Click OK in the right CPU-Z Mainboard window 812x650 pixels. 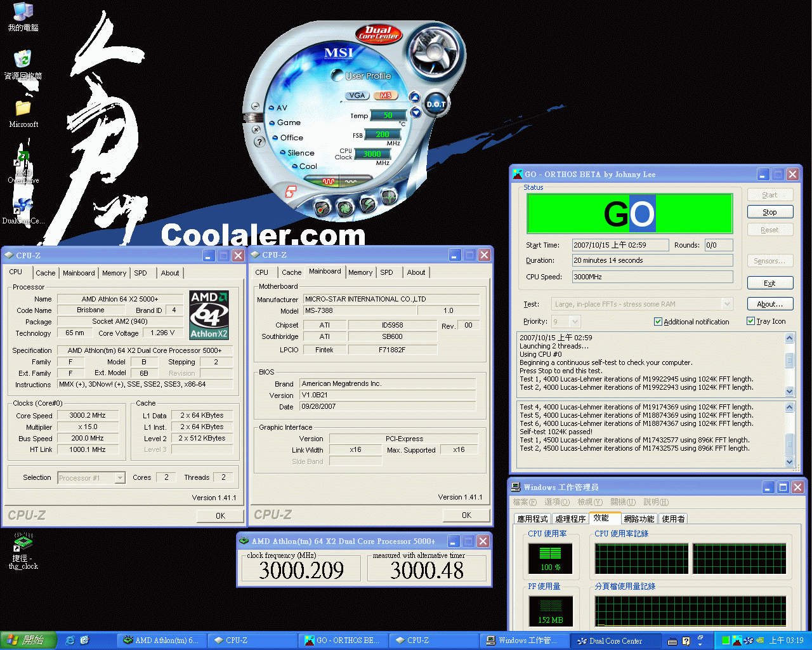pos(466,515)
